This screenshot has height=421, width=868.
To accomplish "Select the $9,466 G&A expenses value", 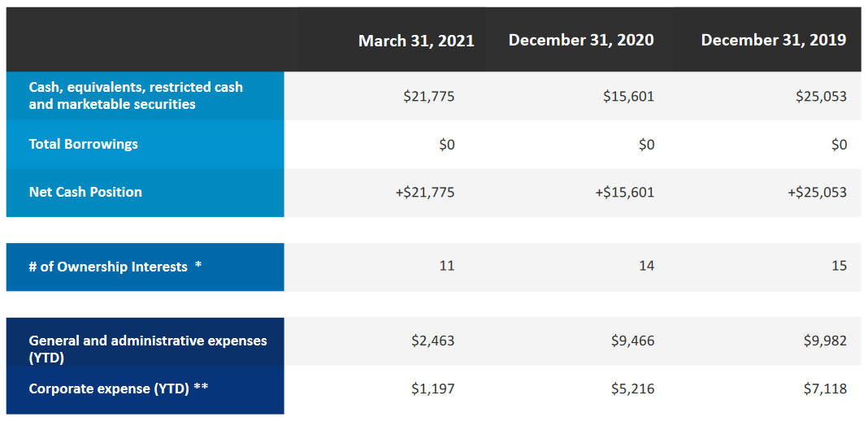I will tap(632, 341).
